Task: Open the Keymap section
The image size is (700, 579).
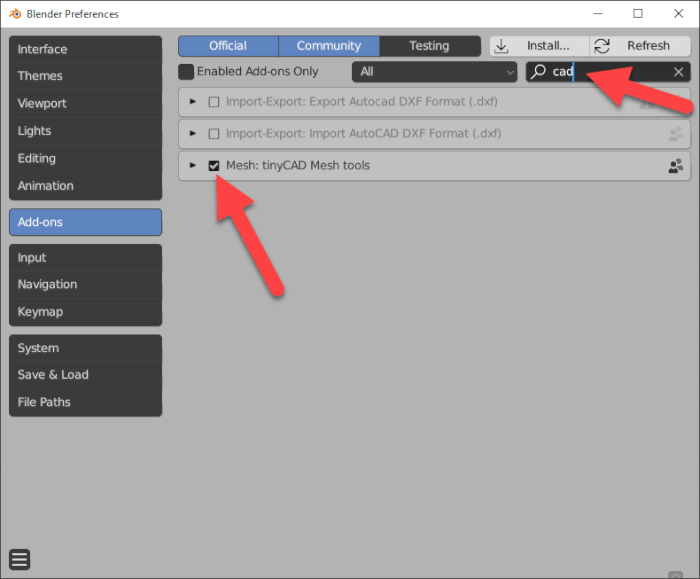Action: 85,312
